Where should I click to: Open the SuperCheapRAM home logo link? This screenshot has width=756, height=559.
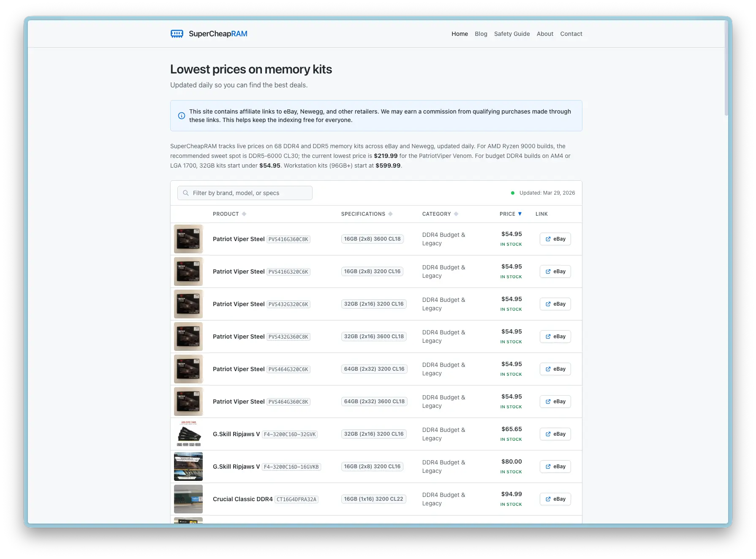(x=209, y=34)
